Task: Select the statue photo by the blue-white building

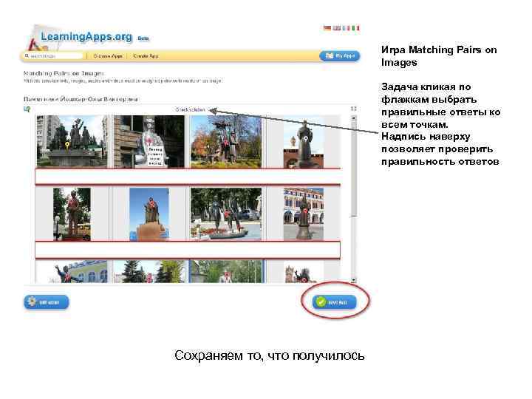Action: click(72, 272)
